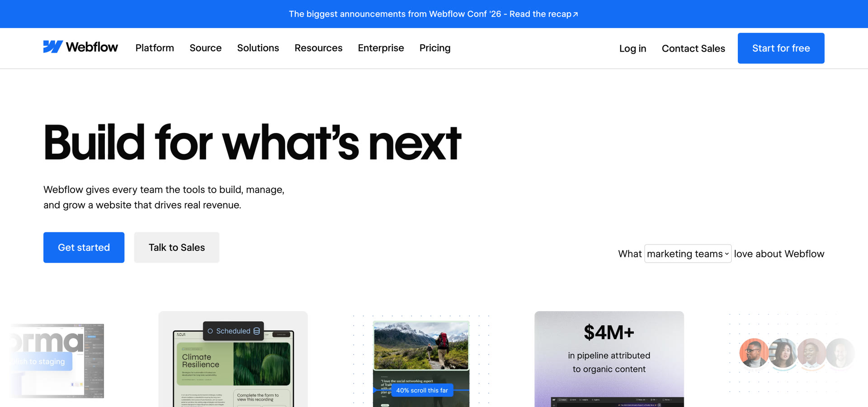868x407 pixels.
Task: Click Contact Sales link
Action: point(693,48)
